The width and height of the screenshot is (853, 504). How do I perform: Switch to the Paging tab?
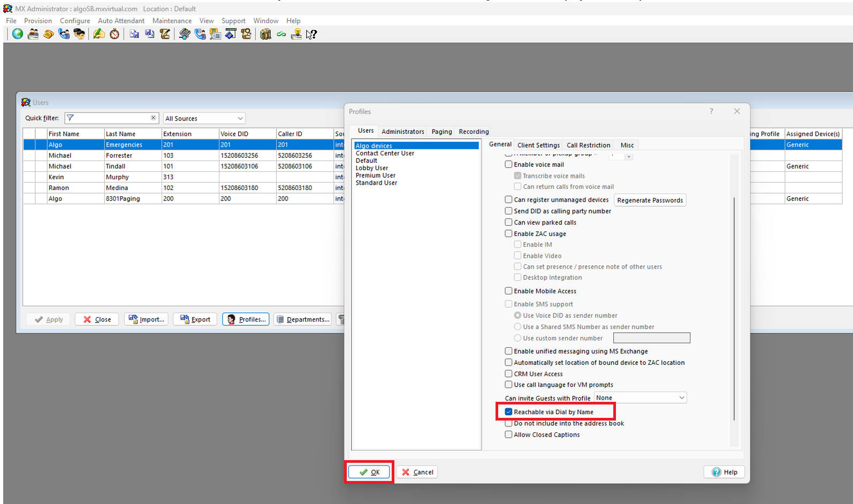click(442, 132)
